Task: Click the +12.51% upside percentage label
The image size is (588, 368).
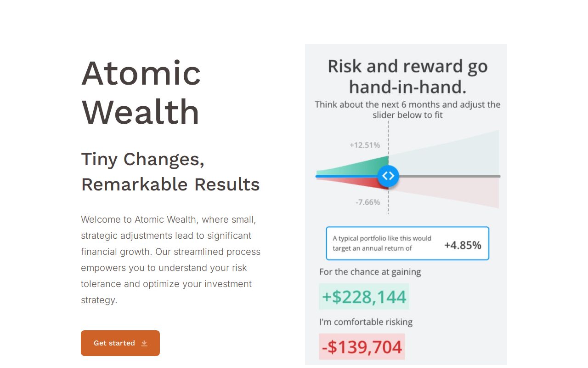Action: click(x=364, y=144)
